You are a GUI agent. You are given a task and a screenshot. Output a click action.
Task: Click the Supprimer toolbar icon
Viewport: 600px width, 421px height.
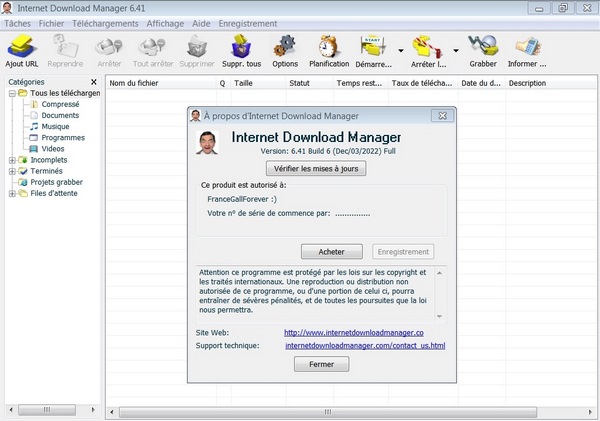(x=197, y=46)
